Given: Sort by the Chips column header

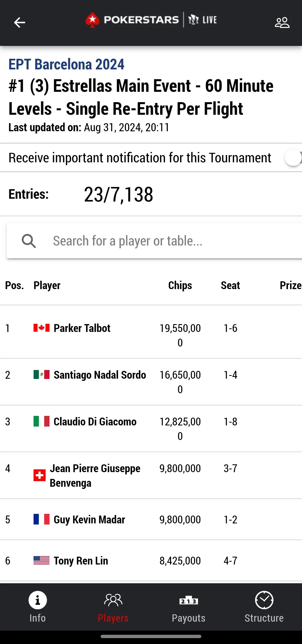Looking at the screenshot, I should coord(180,285).
